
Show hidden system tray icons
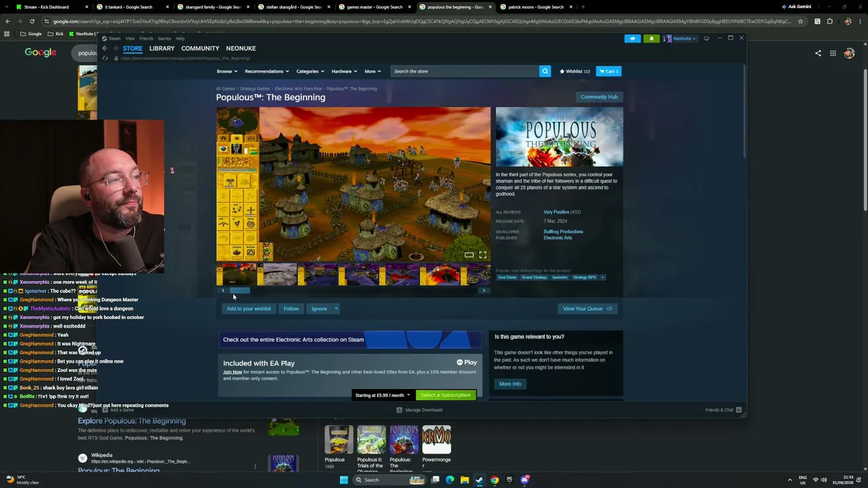point(789,480)
